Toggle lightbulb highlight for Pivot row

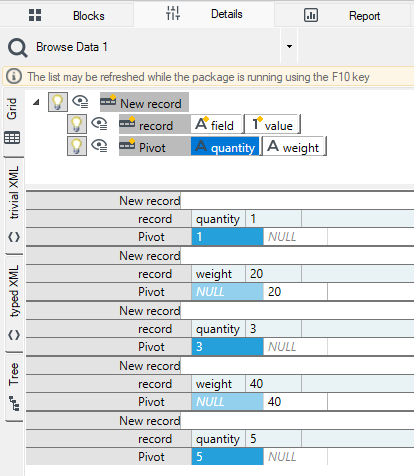77,146
